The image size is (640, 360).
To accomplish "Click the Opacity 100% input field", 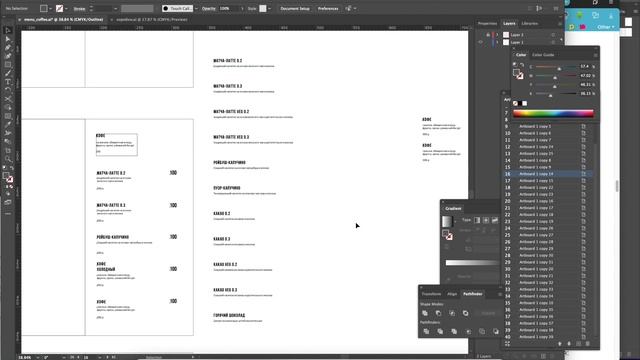I will (x=229, y=9).
